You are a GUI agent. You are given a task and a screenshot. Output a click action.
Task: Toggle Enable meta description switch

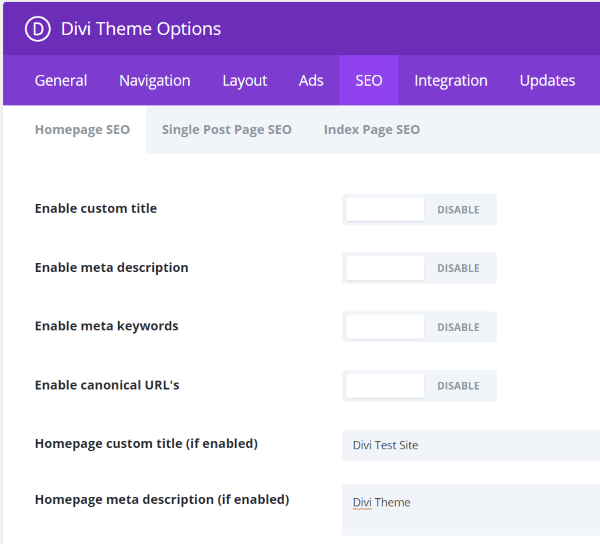(419, 268)
